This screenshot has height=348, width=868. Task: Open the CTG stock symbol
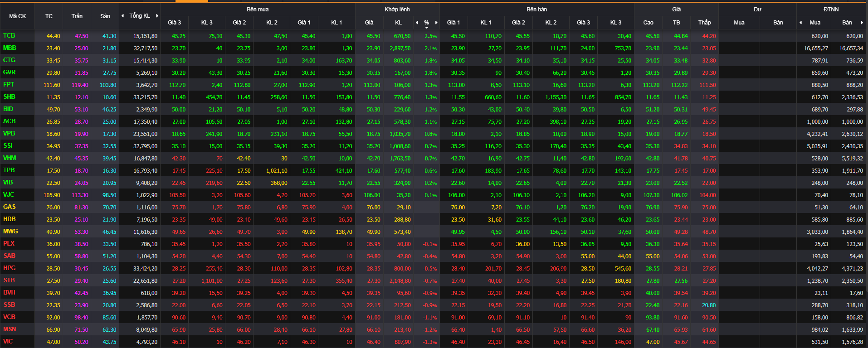pyautogui.click(x=9, y=60)
